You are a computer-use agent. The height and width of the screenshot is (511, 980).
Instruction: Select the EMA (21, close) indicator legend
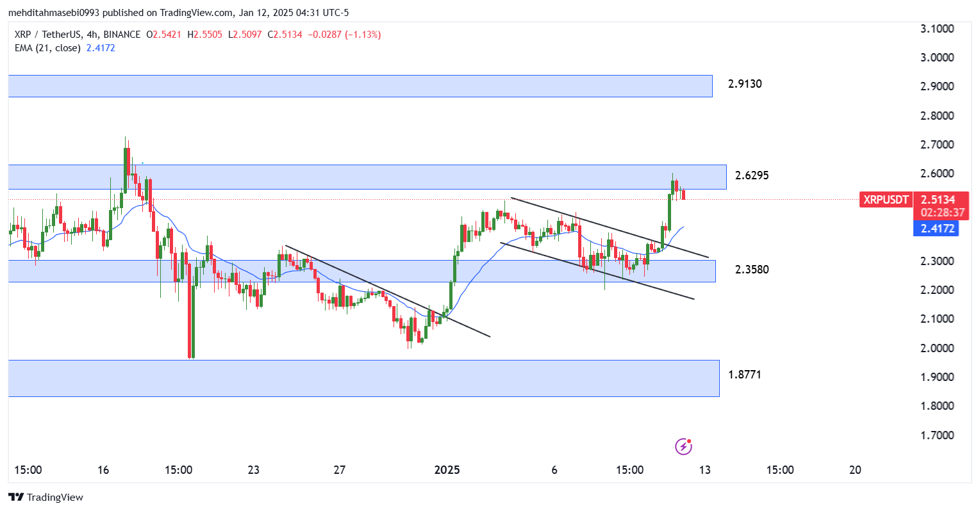pos(47,48)
